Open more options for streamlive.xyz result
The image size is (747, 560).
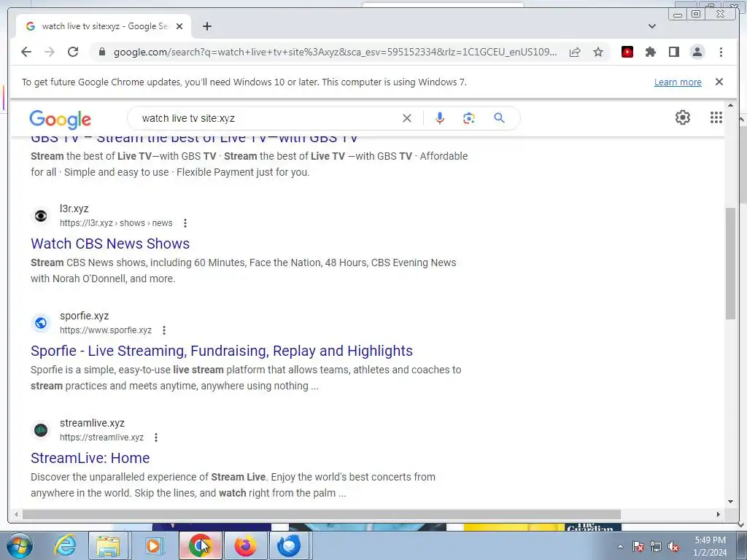coord(156,437)
